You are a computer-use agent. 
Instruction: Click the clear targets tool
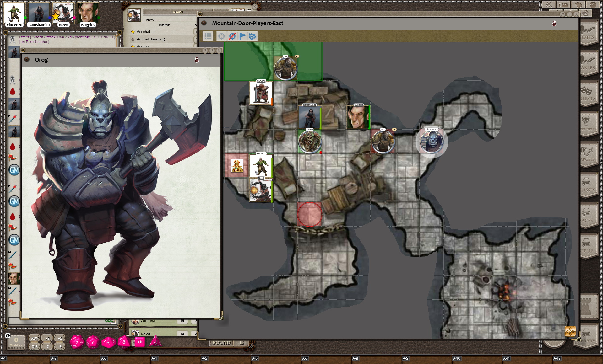click(x=232, y=36)
